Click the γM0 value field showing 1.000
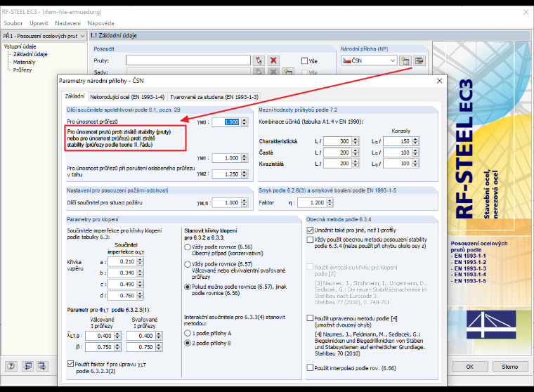 tap(226, 122)
